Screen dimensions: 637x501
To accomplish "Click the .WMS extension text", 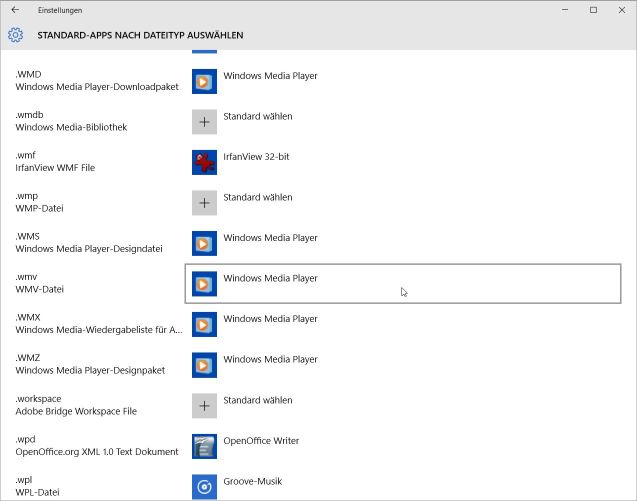I will [27, 236].
